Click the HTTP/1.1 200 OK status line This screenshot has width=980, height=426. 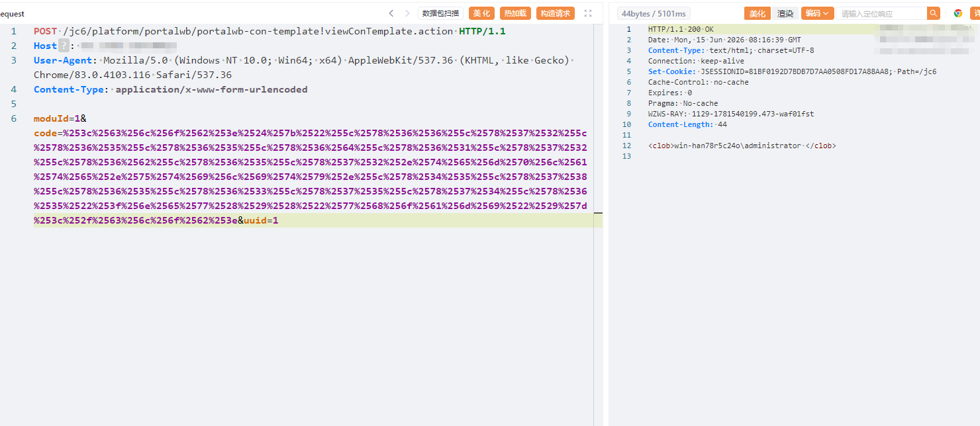681,29
